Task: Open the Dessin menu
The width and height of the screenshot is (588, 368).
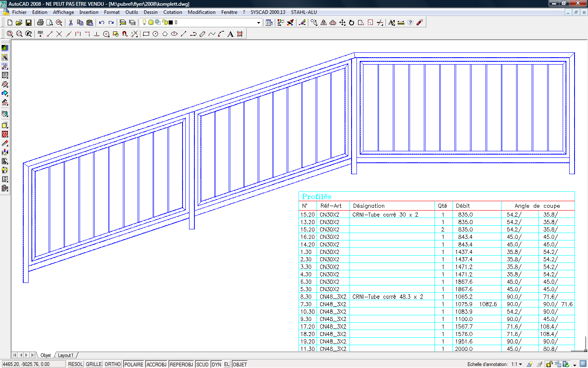Action: click(150, 12)
